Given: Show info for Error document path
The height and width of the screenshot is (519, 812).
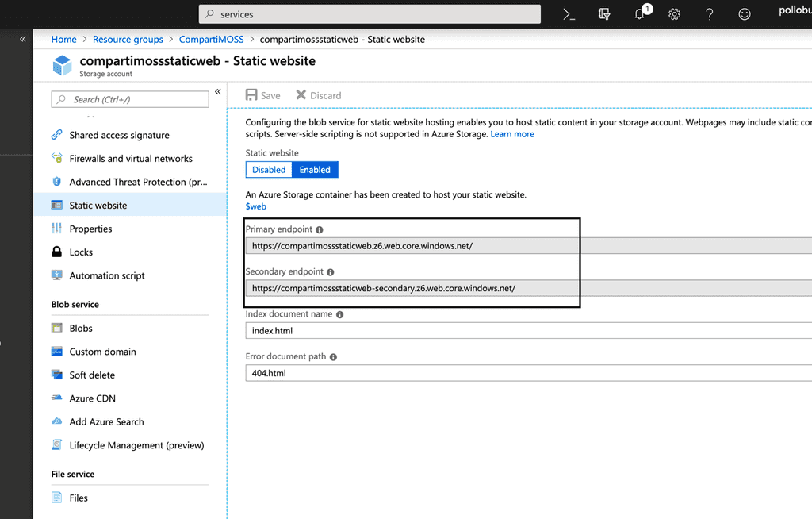Looking at the screenshot, I should pyautogui.click(x=334, y=357).
